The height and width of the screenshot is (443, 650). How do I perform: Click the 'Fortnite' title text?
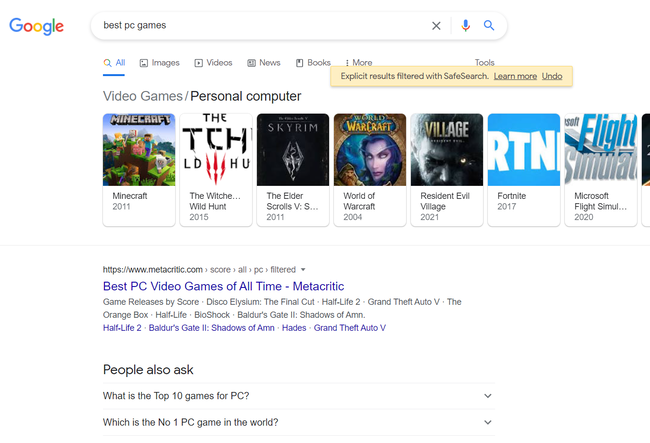pos(512,196)
